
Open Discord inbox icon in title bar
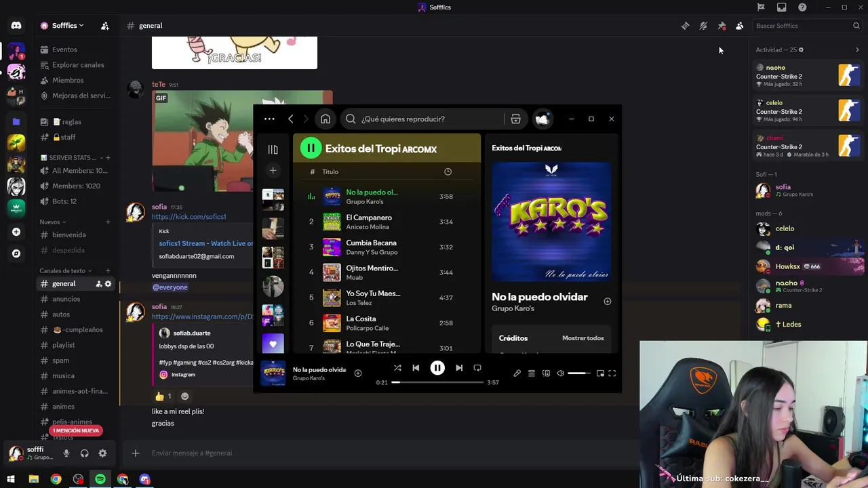click(x=782, y=7)
